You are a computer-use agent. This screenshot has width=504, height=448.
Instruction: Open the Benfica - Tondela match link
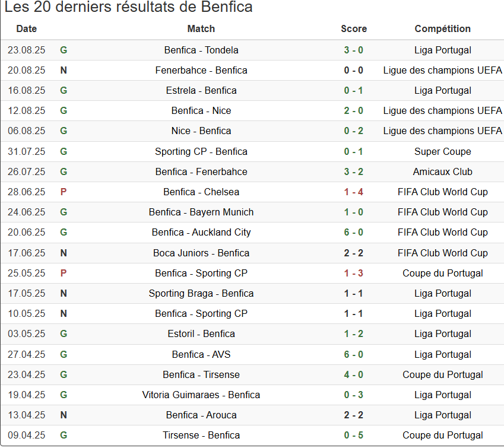[x=201, y=50]
